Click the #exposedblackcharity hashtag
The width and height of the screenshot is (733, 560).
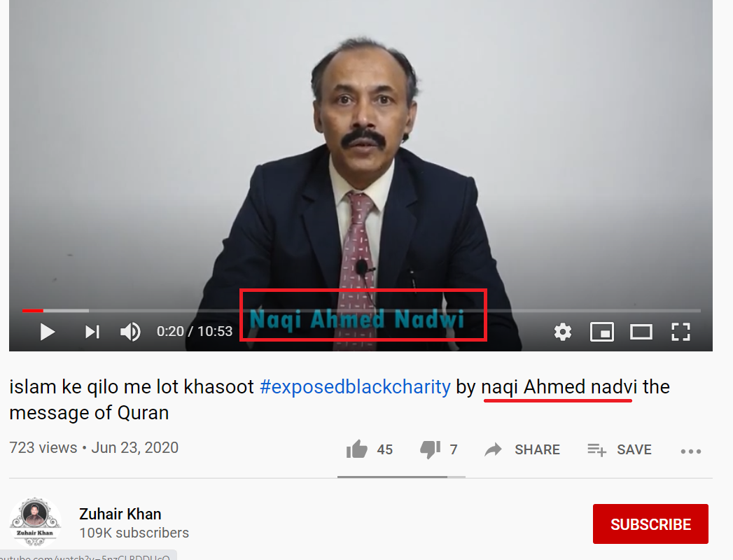point(355,387)
